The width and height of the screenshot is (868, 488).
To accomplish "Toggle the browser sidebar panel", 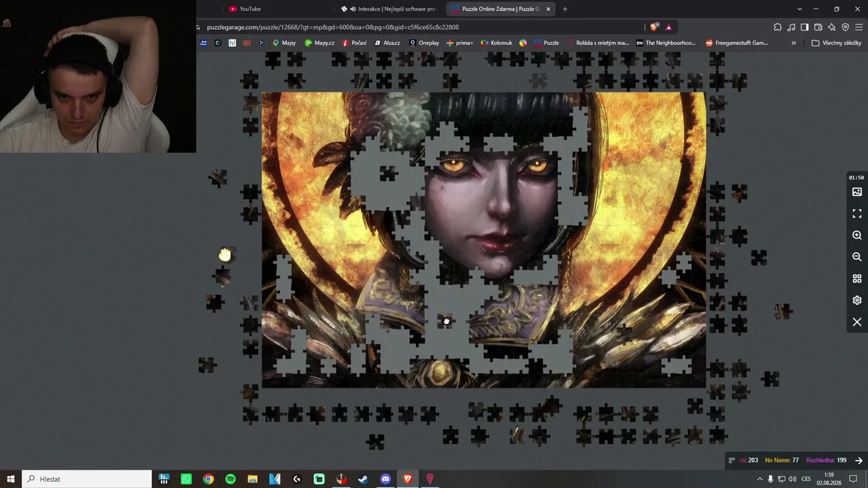I will point(804,27).
